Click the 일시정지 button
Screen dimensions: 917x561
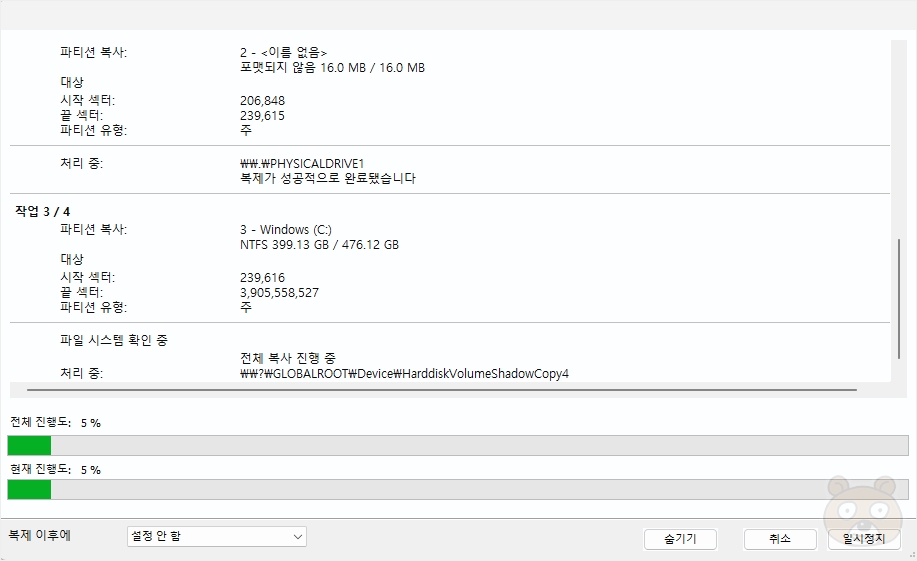coord(864,539)
